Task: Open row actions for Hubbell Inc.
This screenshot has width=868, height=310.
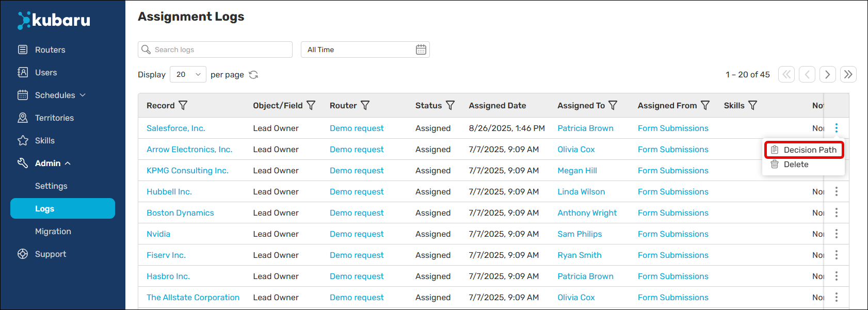Action: pyautogui.click(x=836, y=191)
